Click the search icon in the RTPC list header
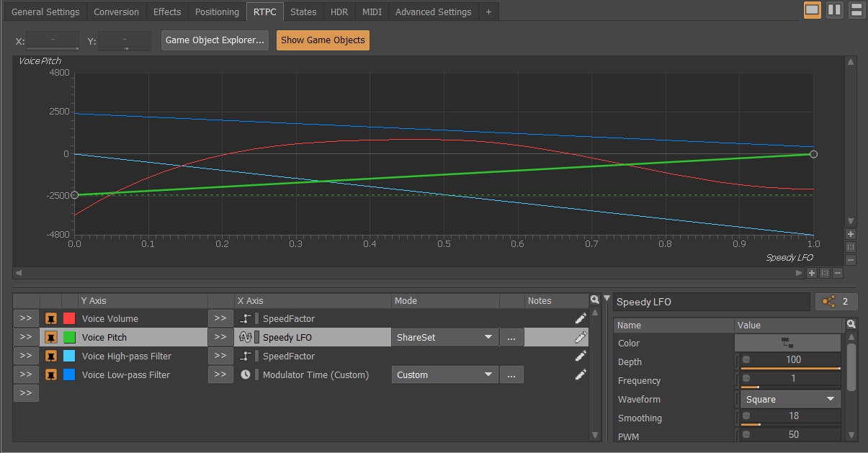Screen dimensions: 868x453 [594, 300]
